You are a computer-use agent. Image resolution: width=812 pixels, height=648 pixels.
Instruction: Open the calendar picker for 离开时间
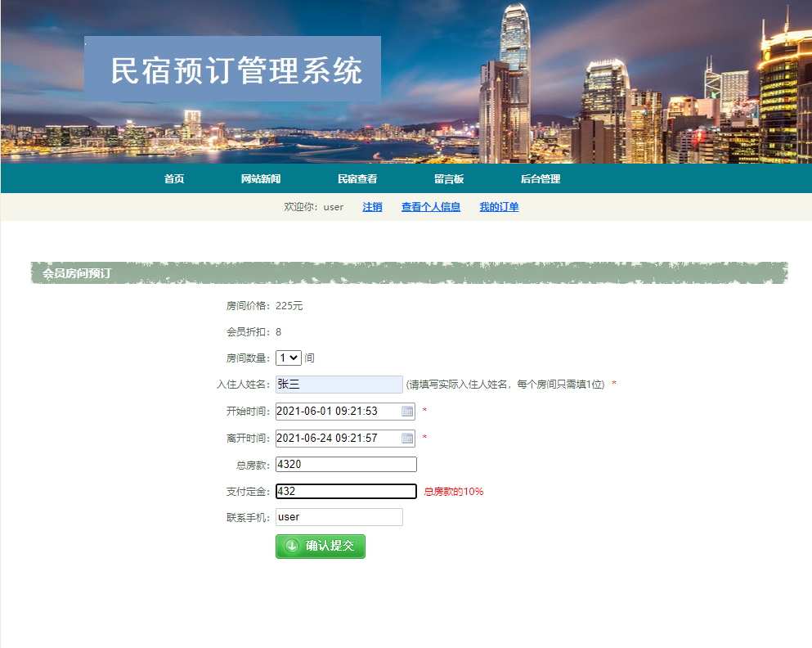click(x=406, y=439)
